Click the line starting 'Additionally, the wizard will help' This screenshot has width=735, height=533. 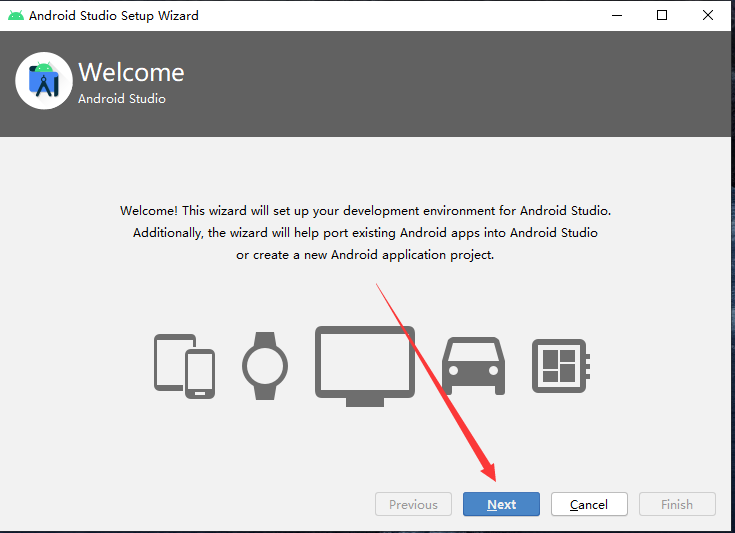(365, 233)
